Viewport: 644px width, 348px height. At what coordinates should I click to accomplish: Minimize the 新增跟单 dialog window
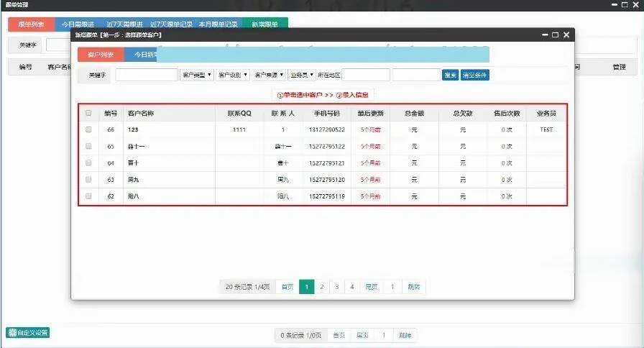click(x=543, y=35)
